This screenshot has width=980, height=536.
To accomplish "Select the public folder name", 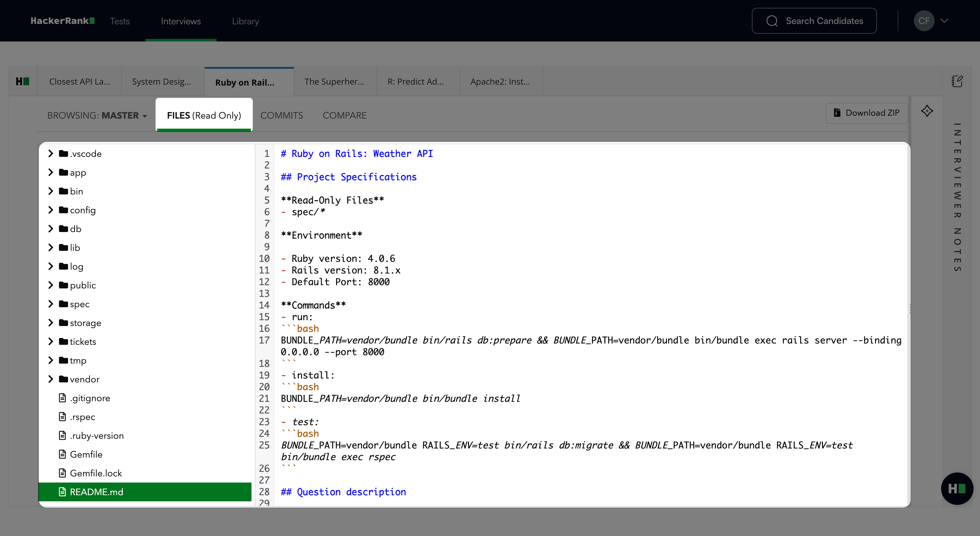I will [x=83, y=285].
